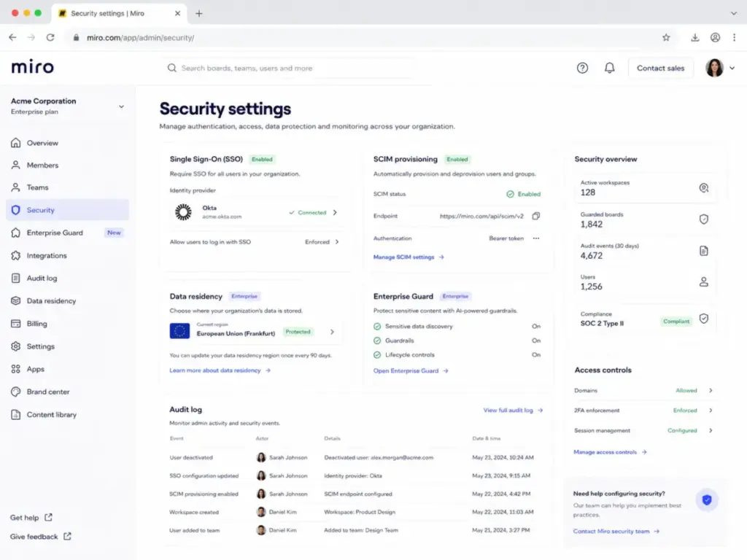
Task: Open the help question mark icon
Action: click(582, 68)
